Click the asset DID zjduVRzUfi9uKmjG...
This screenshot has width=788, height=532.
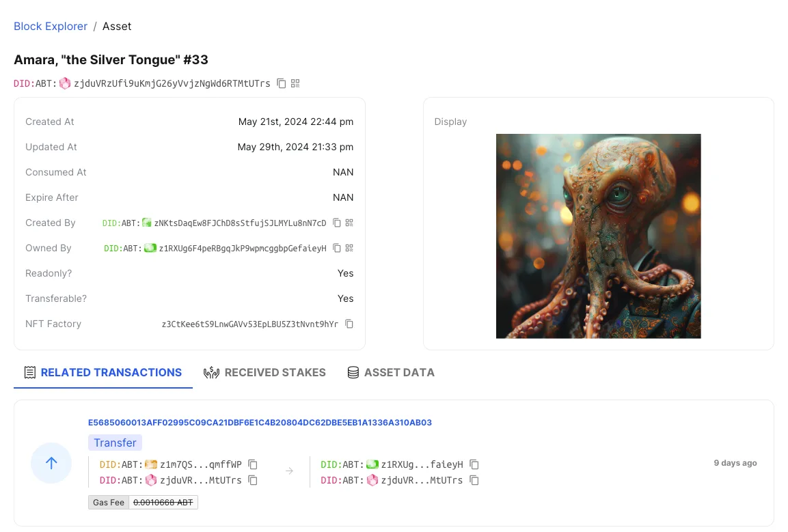click(172, 83)
